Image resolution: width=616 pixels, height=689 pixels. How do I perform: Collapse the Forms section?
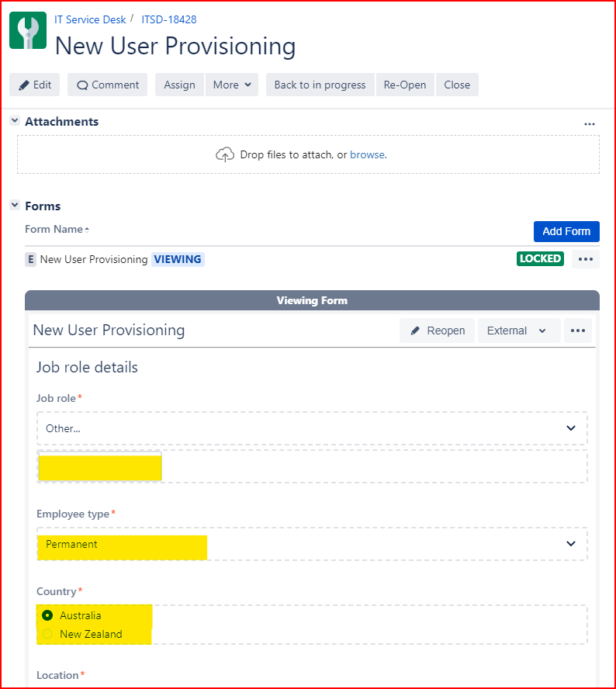[x=15, y=205]
